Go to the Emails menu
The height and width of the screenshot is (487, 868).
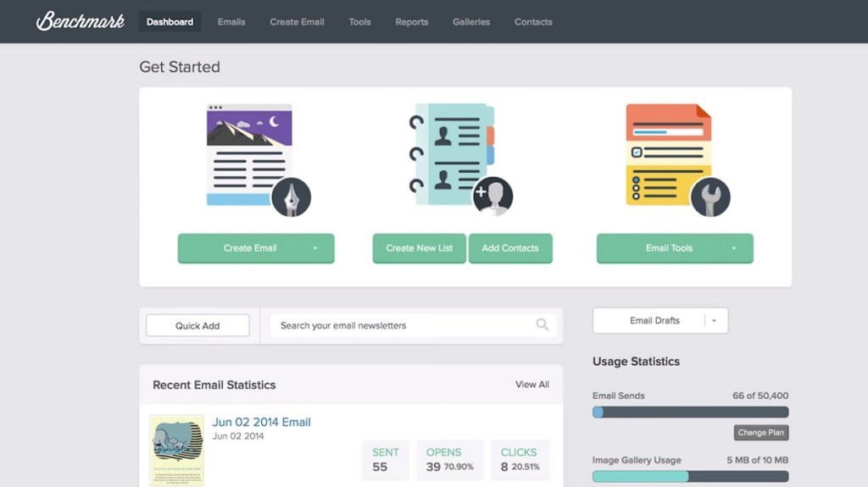click(x=231, y=21)
